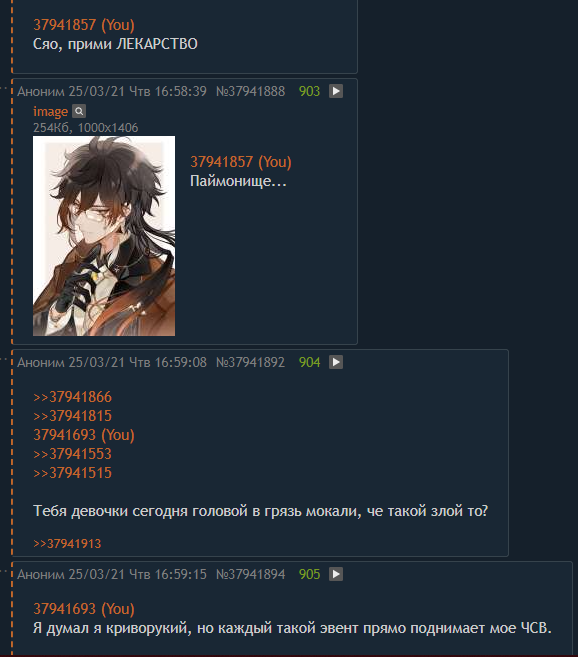
Task: Follow reply link >>37941866
Action: [73, 397]
